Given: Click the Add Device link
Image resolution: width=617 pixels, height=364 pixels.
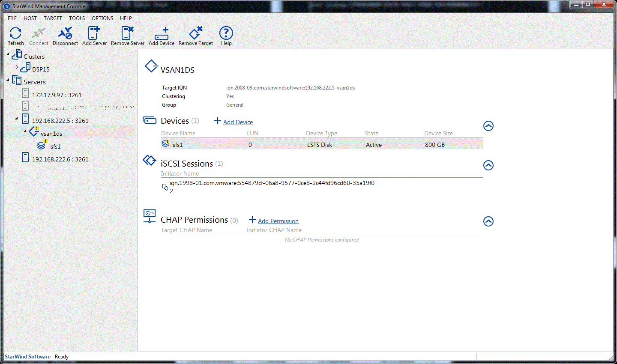Looking at the screenshot, I should [x=238, y=122].
